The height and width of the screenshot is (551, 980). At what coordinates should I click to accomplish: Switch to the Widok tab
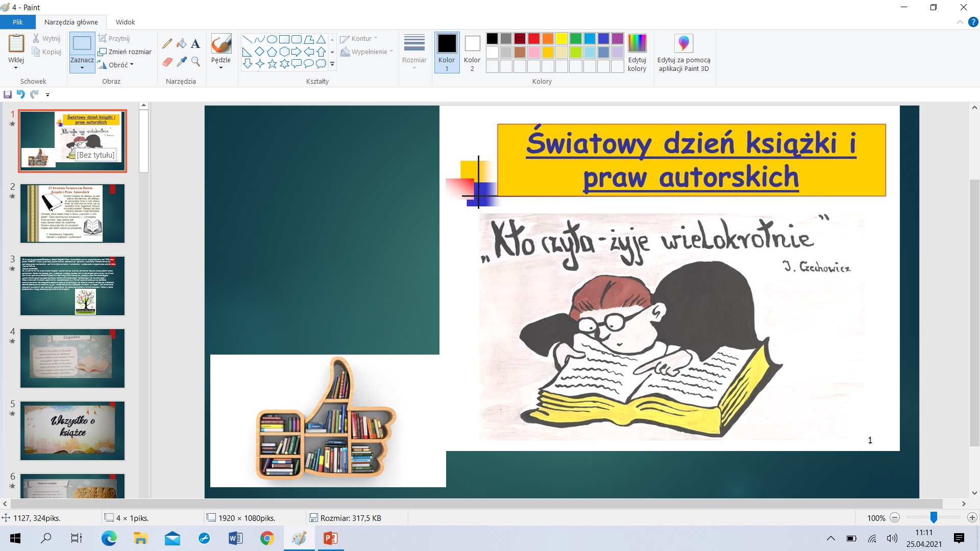125,22
